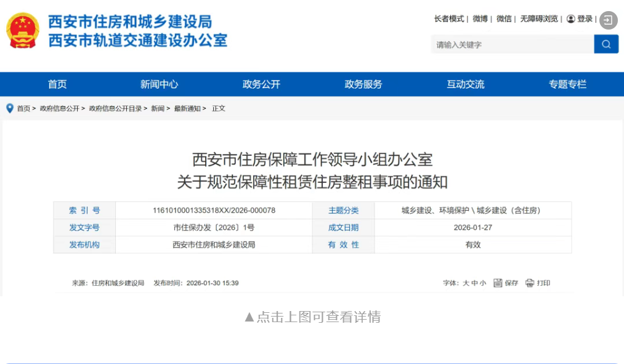Image resolution: width=624 pixels, height=364 pixels.
Task: Open the 首页 navigation tab
Action: pyautogui.click(x=57, y=84)
